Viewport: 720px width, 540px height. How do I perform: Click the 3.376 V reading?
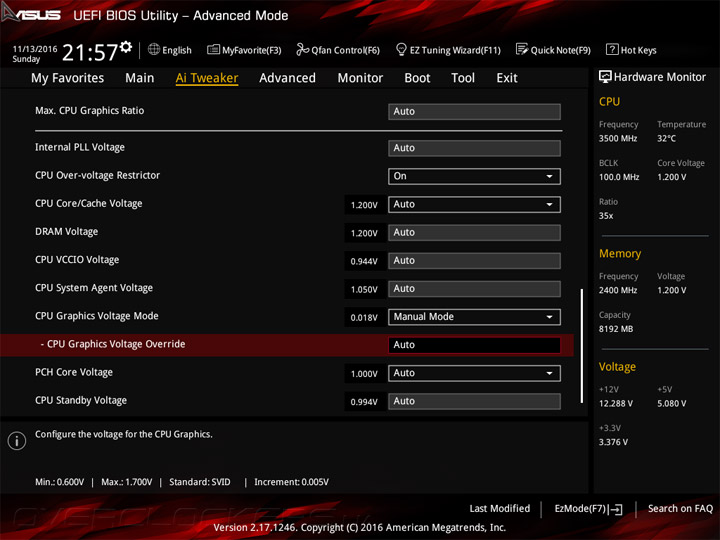pos(613,442)
